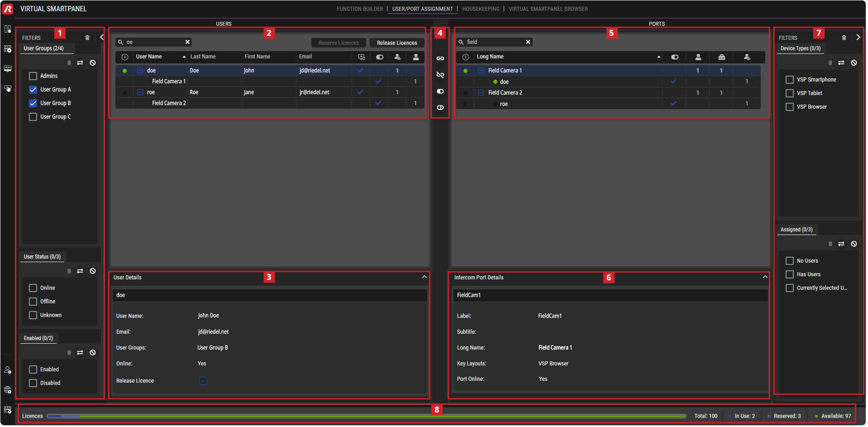The width and height of the screenshot is (868, 427).
Task: Open the globe network sidebar icon
Action: 8,390
